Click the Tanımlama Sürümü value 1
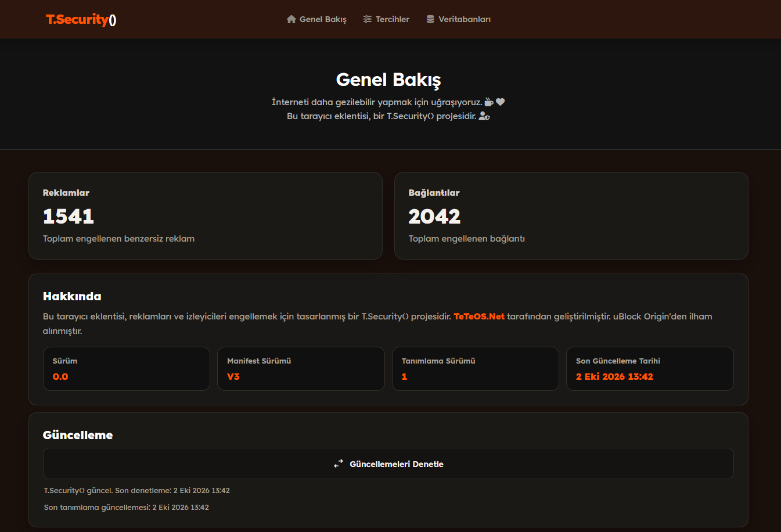The height and width of the screenshot is (532, 781). pos(404,376)
